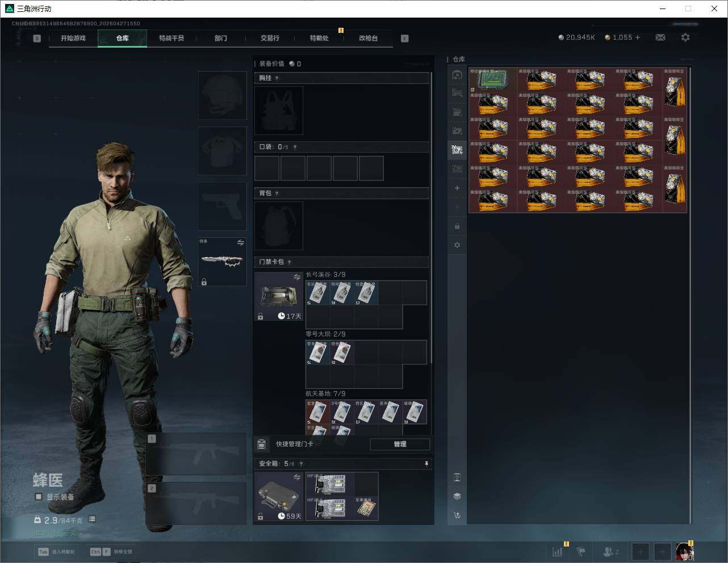Click the lock icon in warehouse sidebar
Image resolution: width=728 pixels, height=563 pixels.
457,226
